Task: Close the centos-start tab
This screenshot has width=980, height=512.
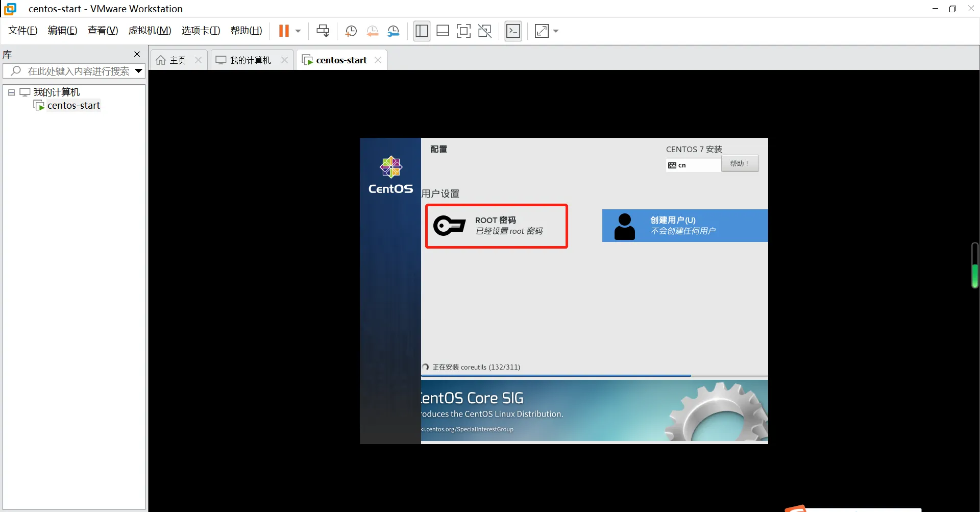Action: (378, 60)
